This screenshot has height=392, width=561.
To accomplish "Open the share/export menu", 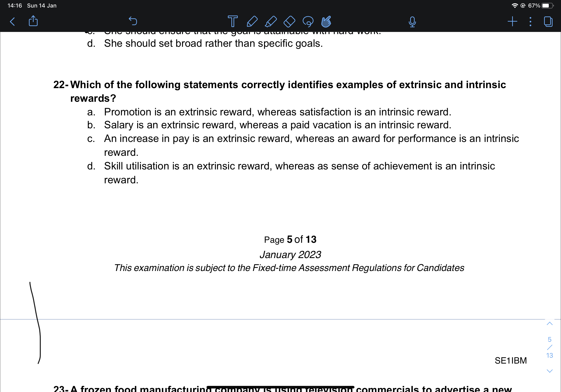I will (33, 21).
